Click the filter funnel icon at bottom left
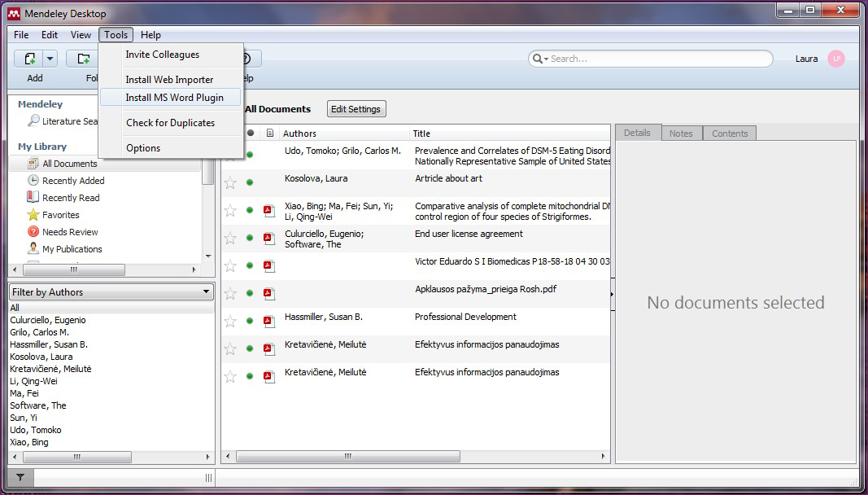Viewport: 868px width, 495px height. (x=20, y=478)
